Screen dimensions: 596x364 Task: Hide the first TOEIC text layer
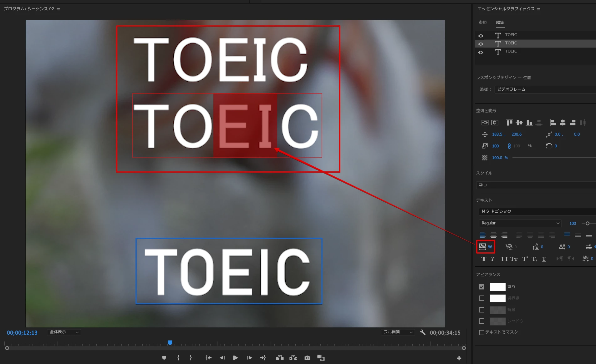pyautogui.click(x=481, y=36)
